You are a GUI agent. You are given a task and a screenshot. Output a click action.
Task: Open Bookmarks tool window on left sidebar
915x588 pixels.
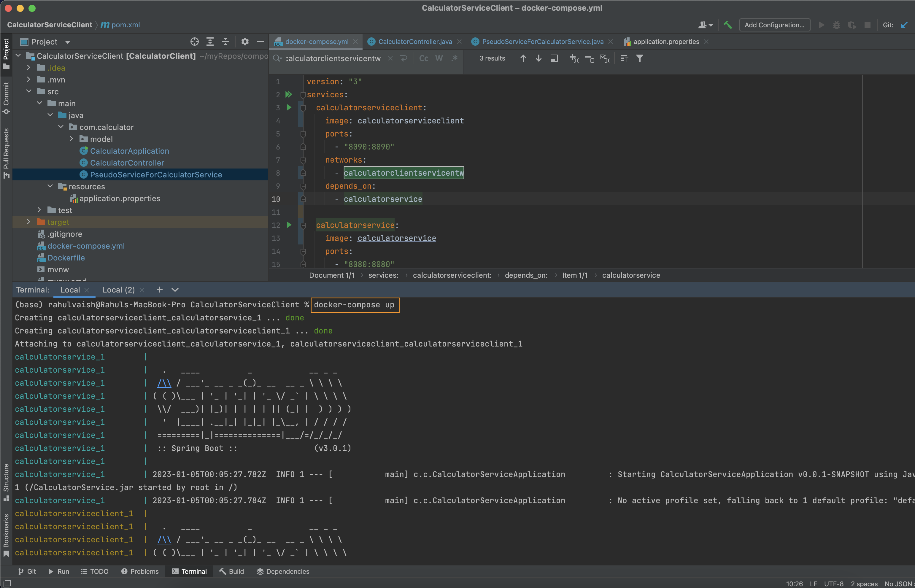[x=6, y=535]
